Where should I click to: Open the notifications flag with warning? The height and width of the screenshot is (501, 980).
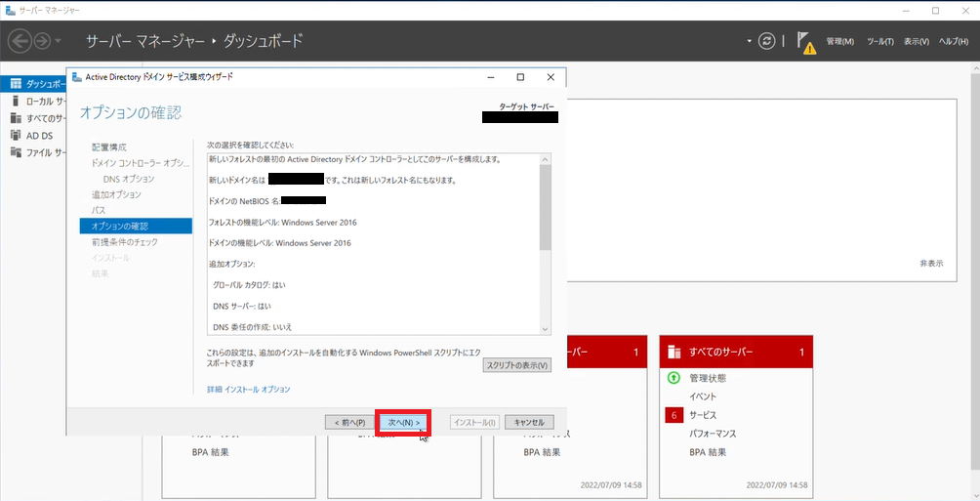coord(806,43)
